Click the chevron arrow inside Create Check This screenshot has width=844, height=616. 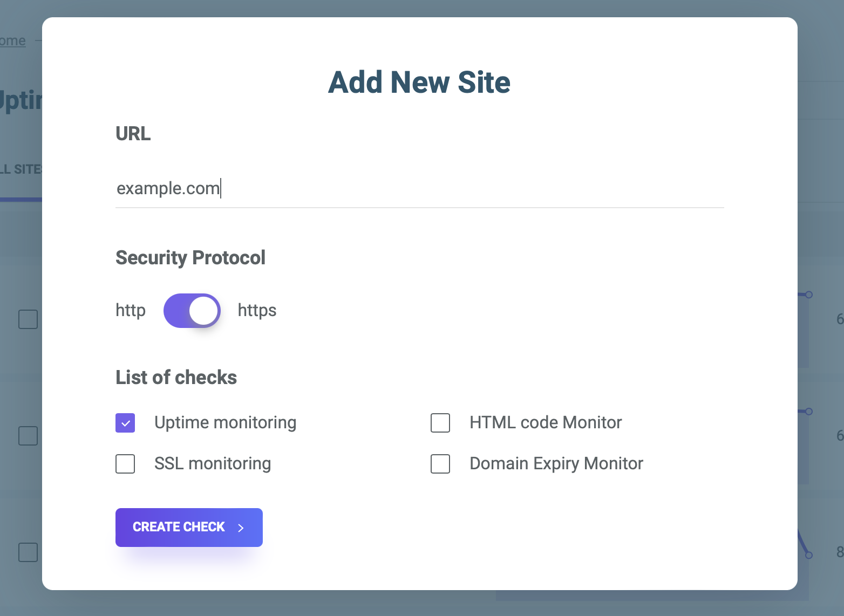(241, 528)
